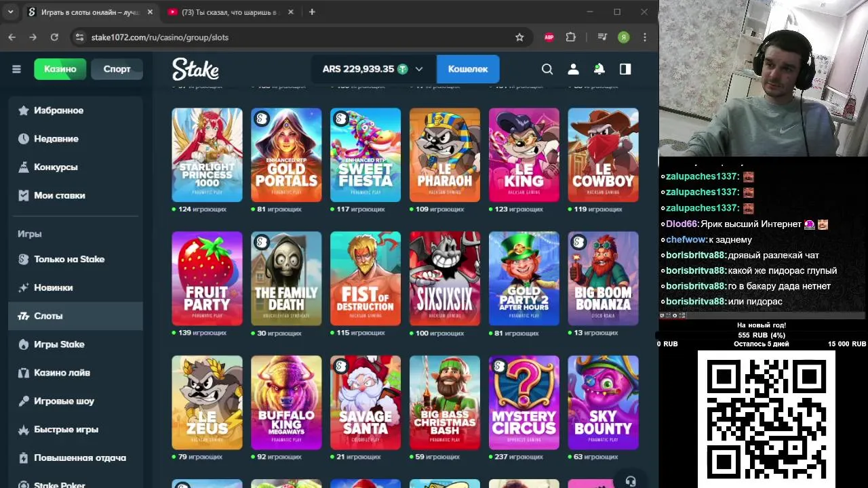
Task: Open Starlight Princess 1000 game
Action: tap(207, 155)
